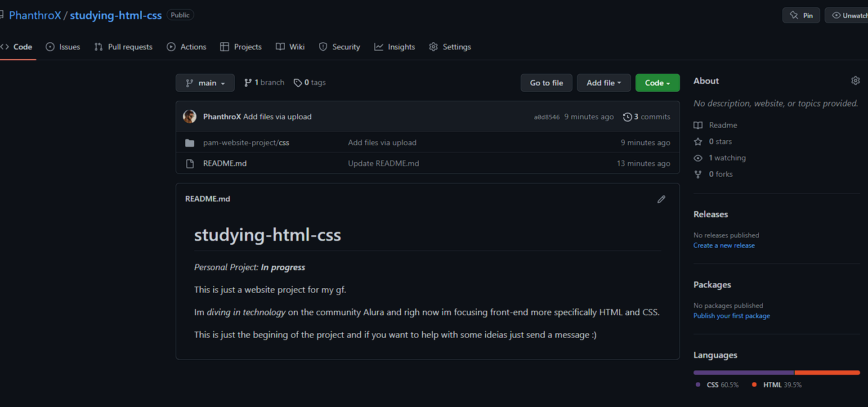The image size is (868, 407).
Task: Click the Public visibility badge
Action: tap(180, 15)
